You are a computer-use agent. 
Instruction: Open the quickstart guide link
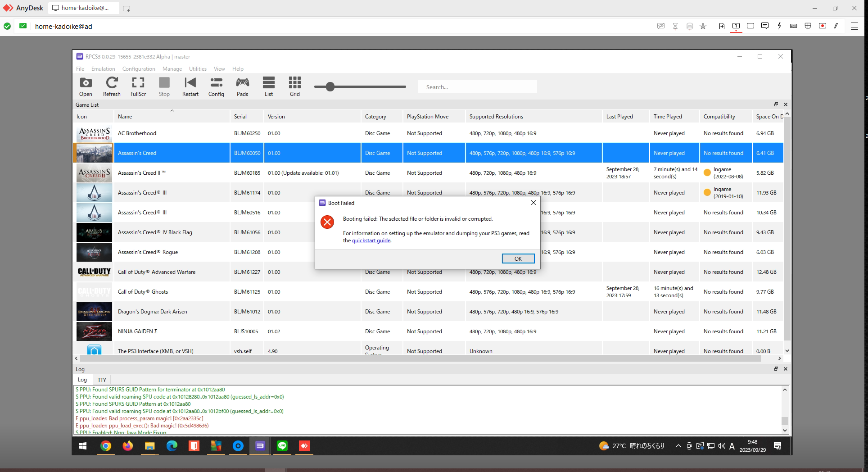tap(371, 240)
